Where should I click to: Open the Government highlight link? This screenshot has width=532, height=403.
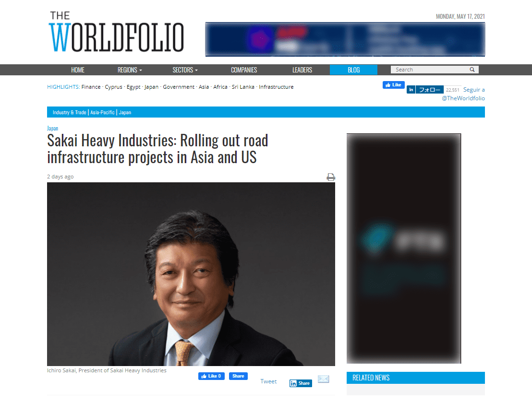click(179, 87)
